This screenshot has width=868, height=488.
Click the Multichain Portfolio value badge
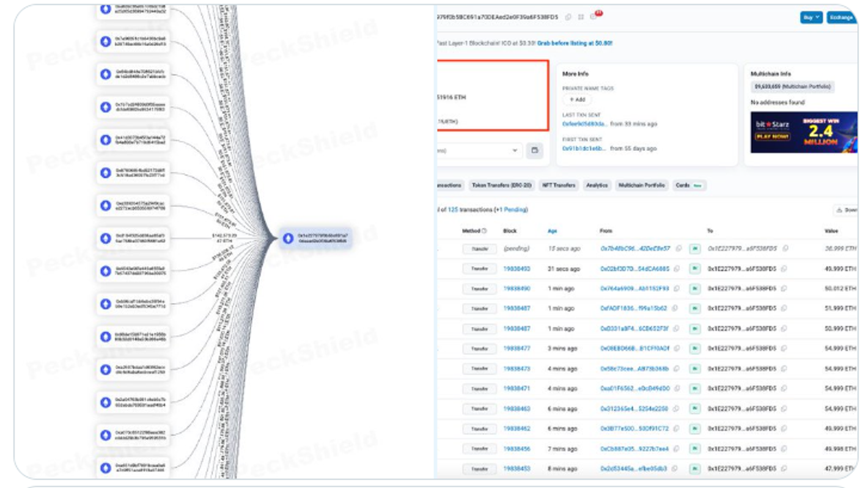[x=792, y=87]
